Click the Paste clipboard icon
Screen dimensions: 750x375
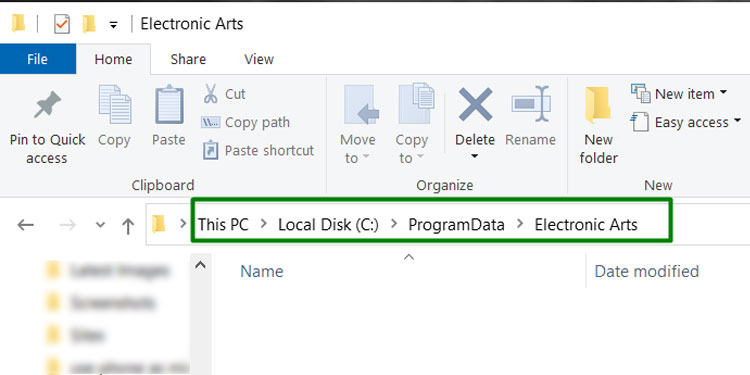(x=169, y=104)
